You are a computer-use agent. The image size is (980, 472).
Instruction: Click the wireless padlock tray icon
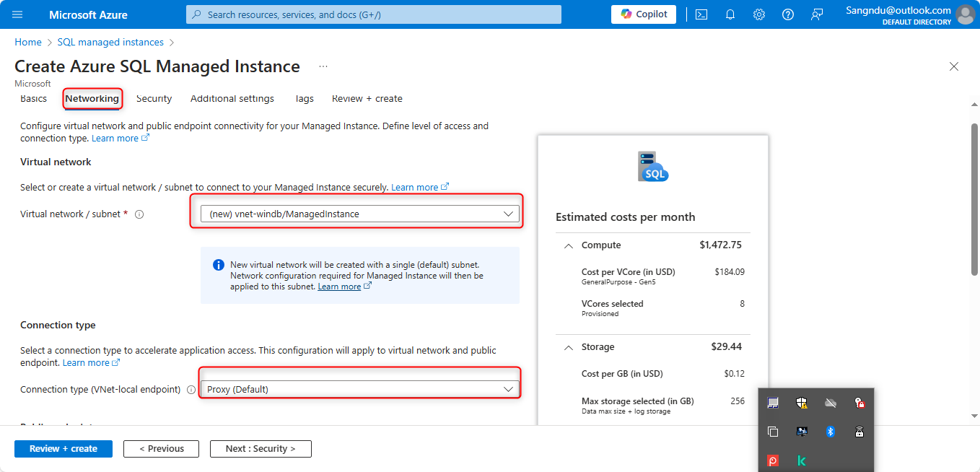point(859,432)
